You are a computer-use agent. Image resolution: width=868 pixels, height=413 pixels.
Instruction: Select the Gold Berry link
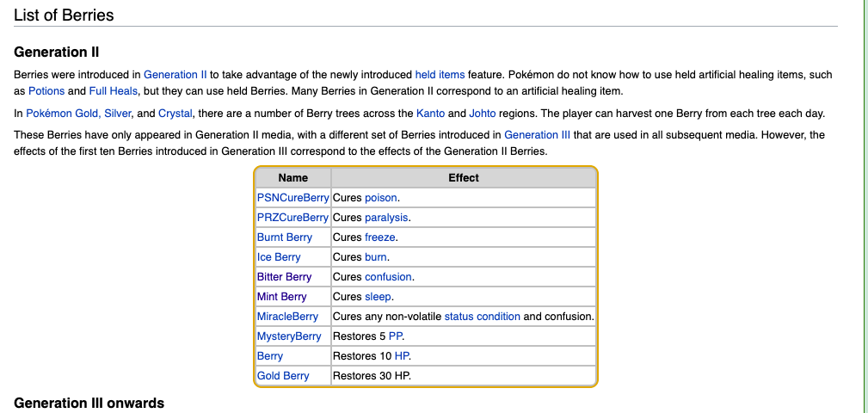click(283, 376)
